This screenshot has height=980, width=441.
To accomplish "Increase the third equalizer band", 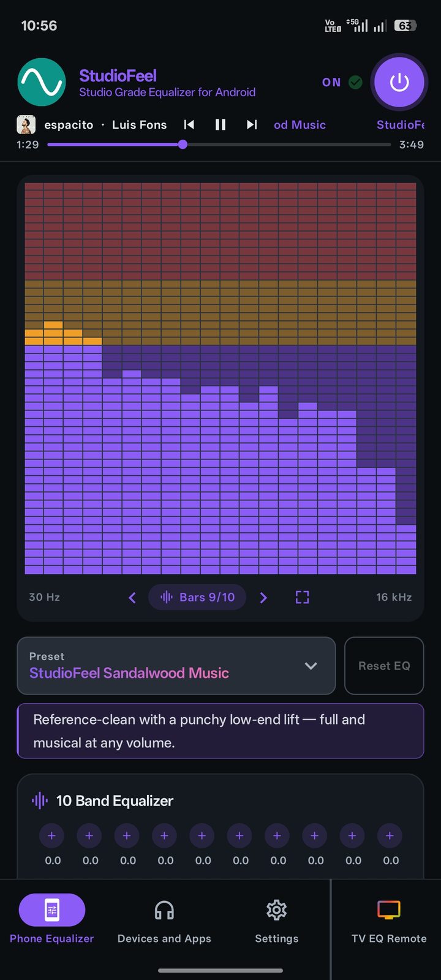I will point(127,836).
